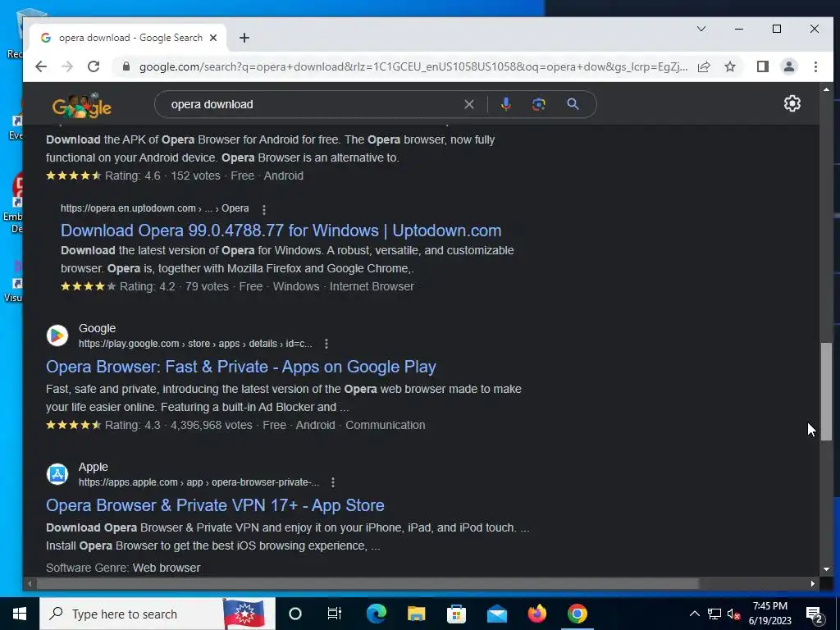
Task: Click the muted volume tray icon
Action: coord(733,614)
